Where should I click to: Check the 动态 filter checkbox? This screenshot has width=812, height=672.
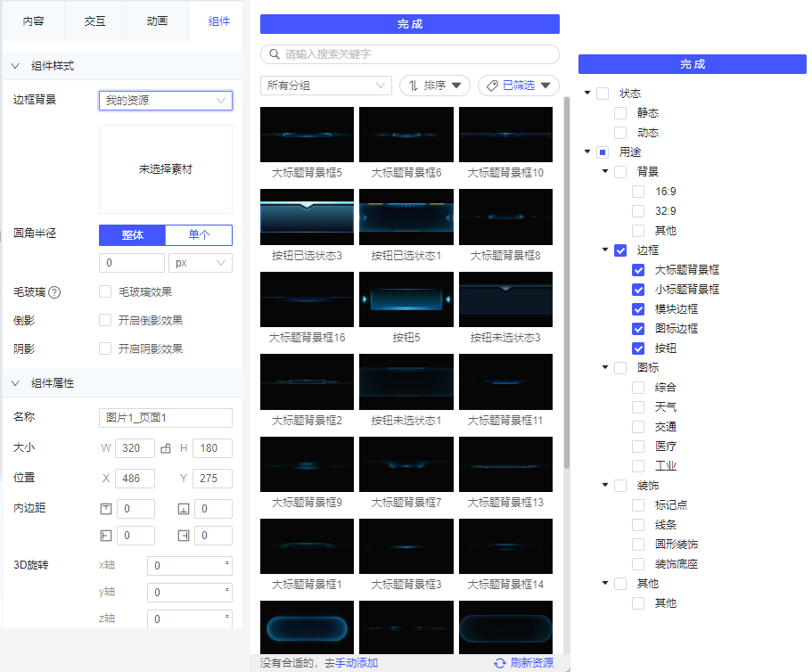click(x=620, y=133)
